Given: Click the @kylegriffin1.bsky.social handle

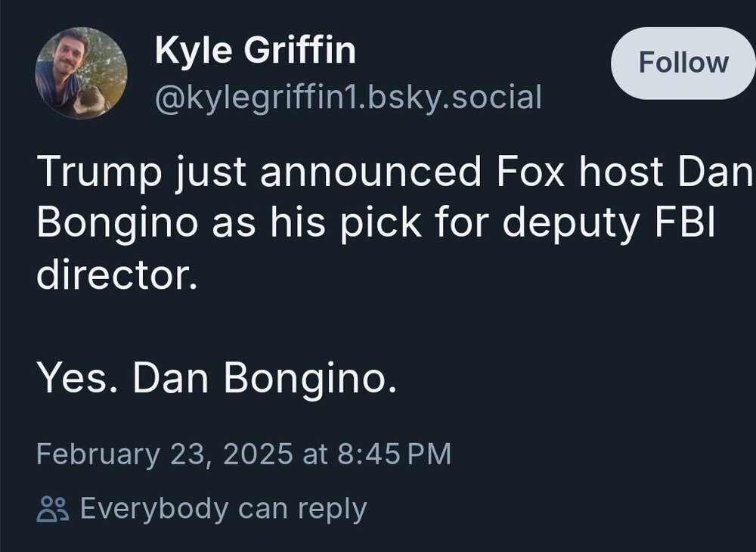Looking at the screenshot, I should (x=348, y=97).
